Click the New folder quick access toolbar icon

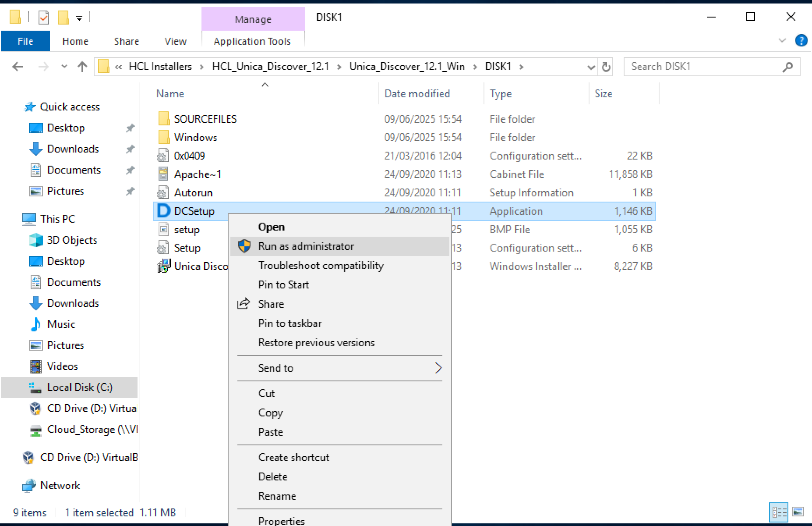64,18
